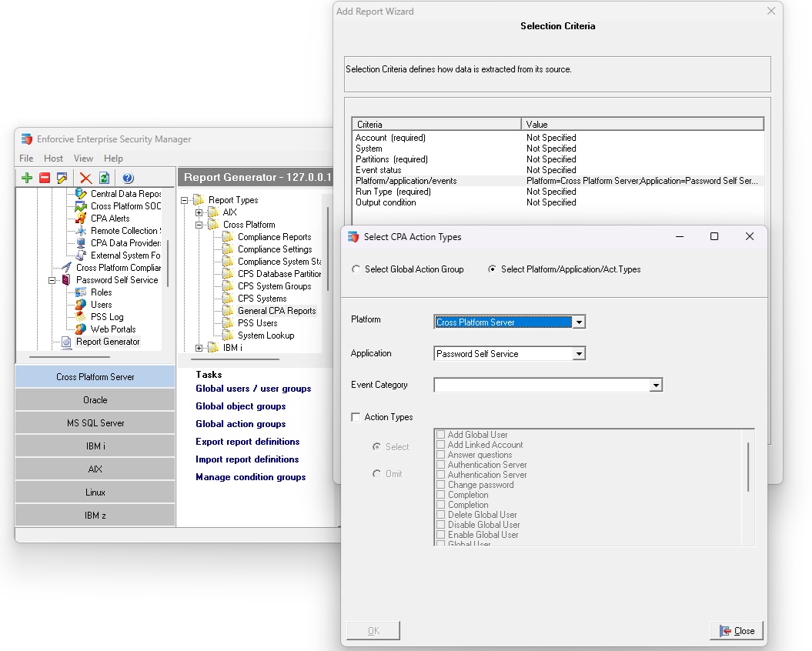Click the CPA Alerts icon
The width and height of the screenshot is (812, 651).
click(81, 219)
